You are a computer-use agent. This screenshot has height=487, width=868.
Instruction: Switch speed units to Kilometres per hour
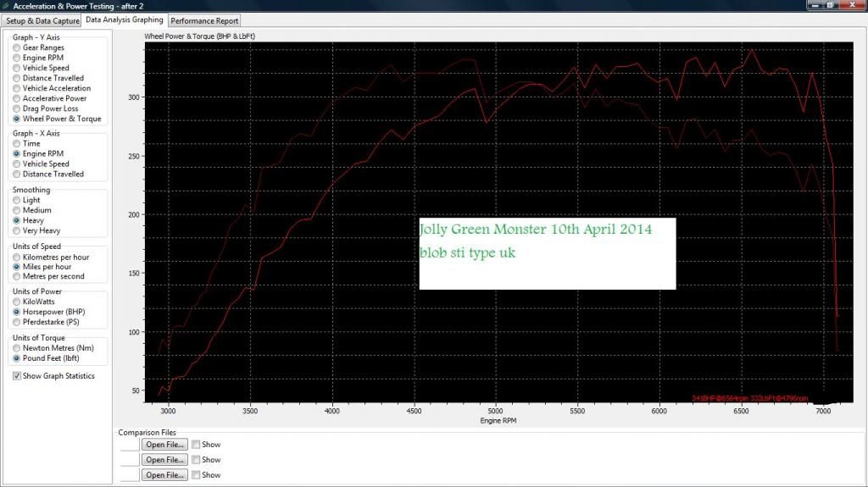pos(17,257)
